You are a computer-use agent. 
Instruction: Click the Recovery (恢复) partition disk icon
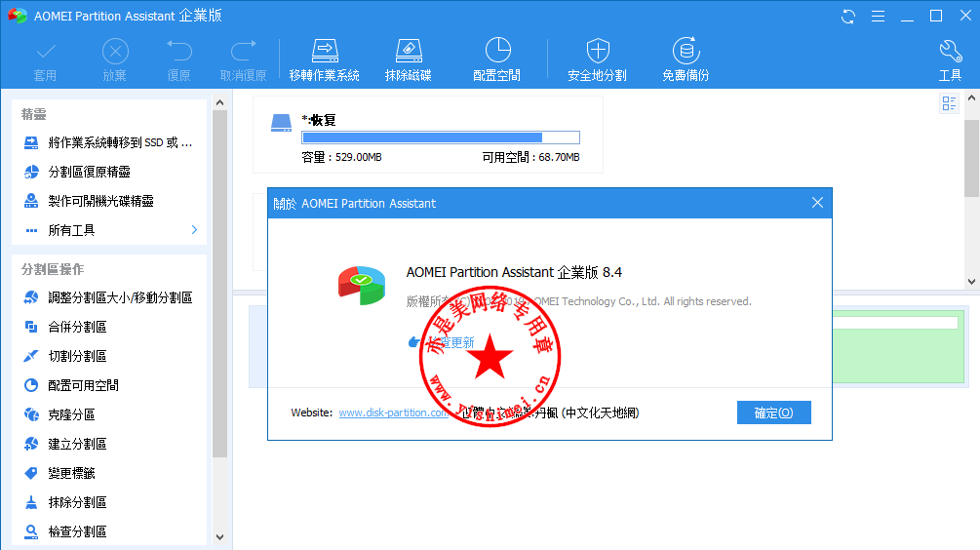[x=281, y=123]
